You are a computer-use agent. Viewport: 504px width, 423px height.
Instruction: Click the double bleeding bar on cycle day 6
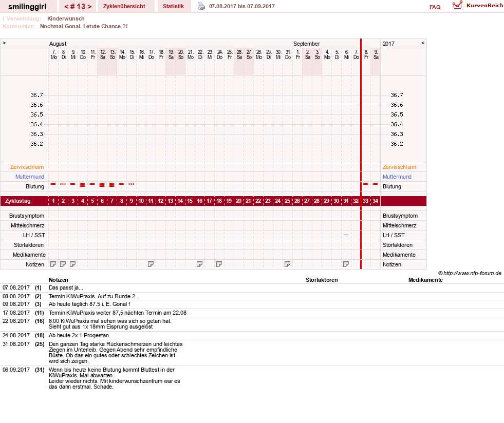pos(102,185)
